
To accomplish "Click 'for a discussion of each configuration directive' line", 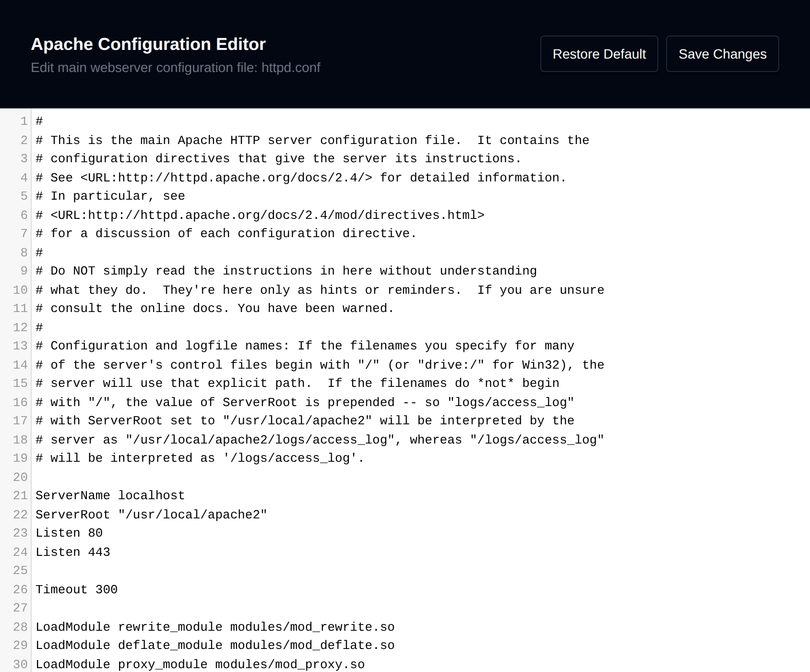I will coord(226,233).
